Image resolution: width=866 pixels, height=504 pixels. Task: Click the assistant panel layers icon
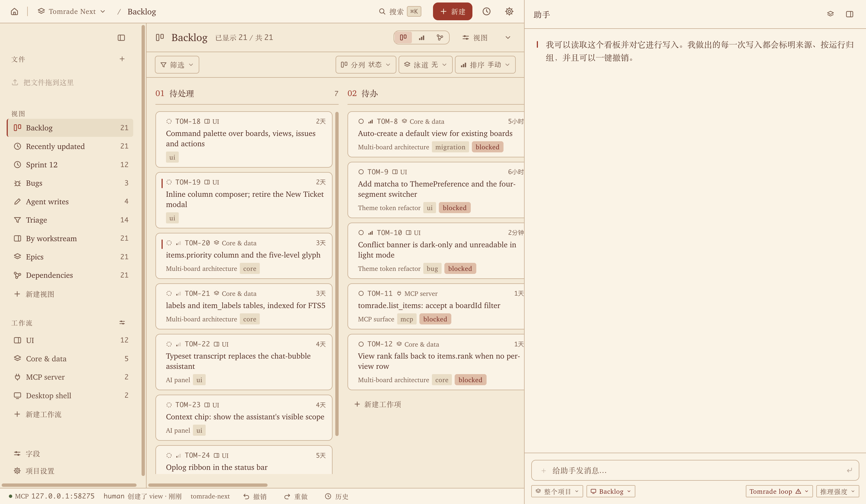tap(830, 14)
